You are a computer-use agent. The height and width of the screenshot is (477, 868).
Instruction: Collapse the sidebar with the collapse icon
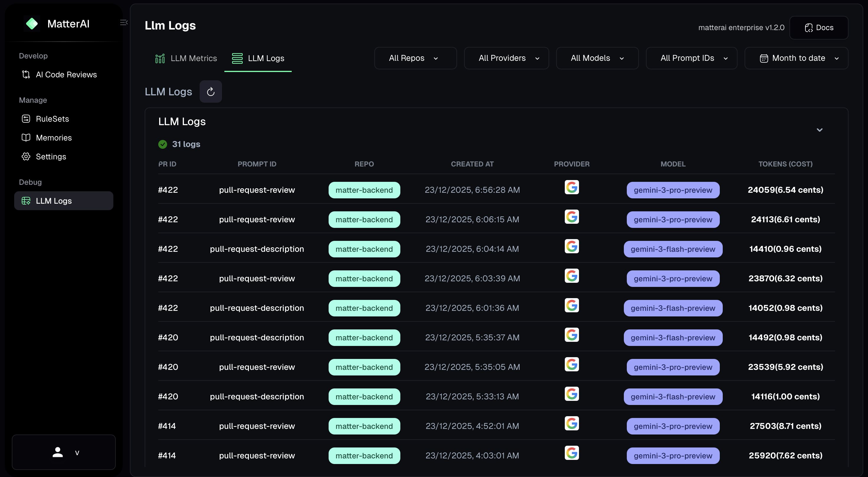pos(123,22)
